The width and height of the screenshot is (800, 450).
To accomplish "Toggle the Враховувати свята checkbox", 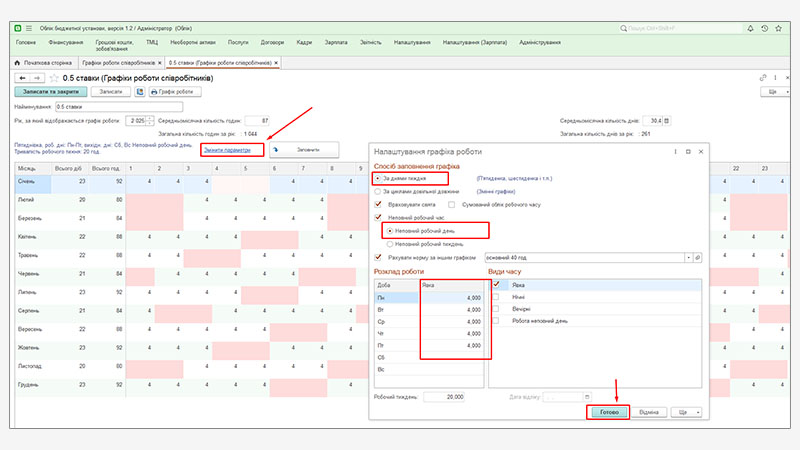I will coord(377,203).
